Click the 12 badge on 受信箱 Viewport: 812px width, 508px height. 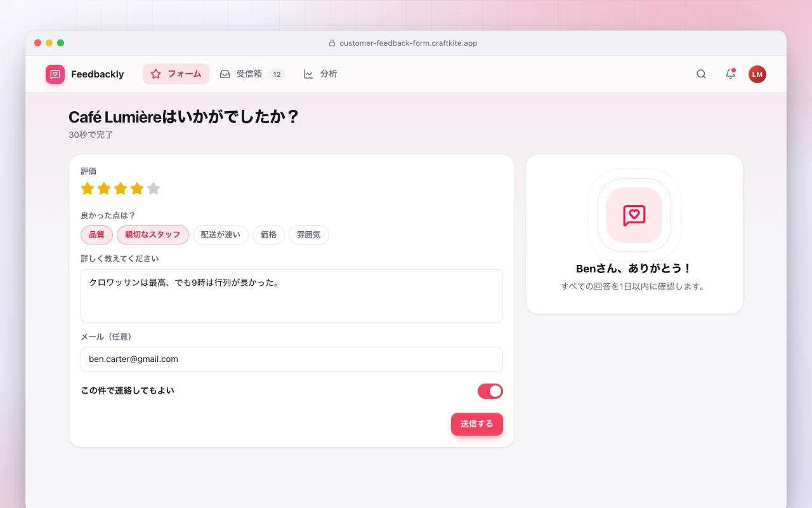[x=277, y=74]
